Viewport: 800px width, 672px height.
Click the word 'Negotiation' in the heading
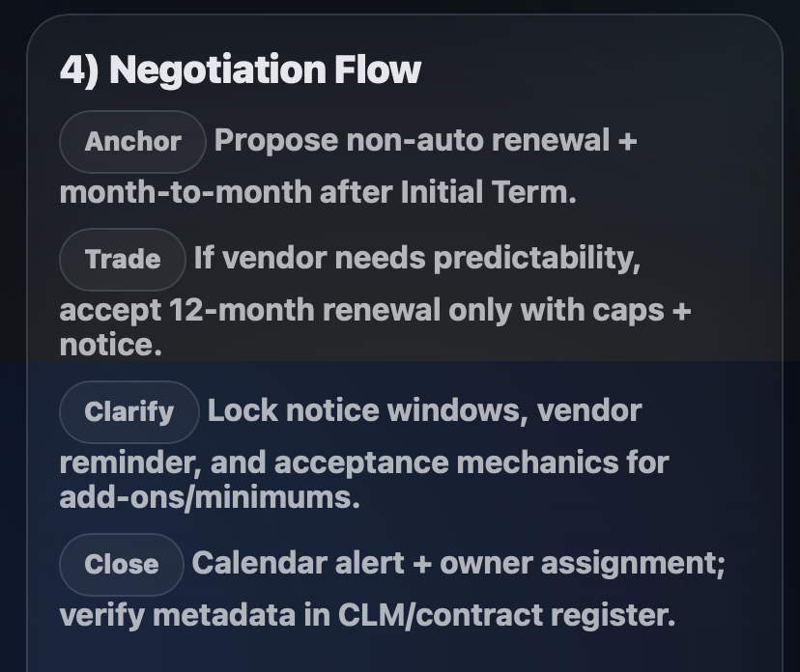(217, 70)
